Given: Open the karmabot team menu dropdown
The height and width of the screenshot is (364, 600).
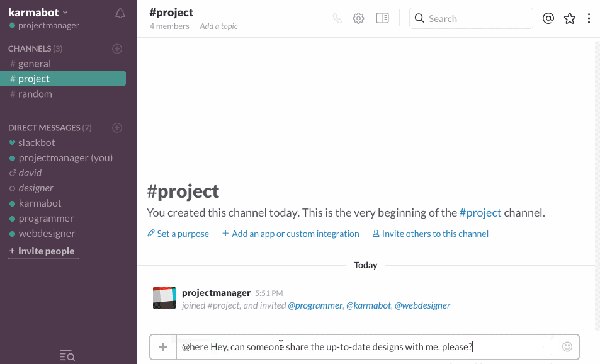Looking at the screenshot, I should [x=38, y=13].
